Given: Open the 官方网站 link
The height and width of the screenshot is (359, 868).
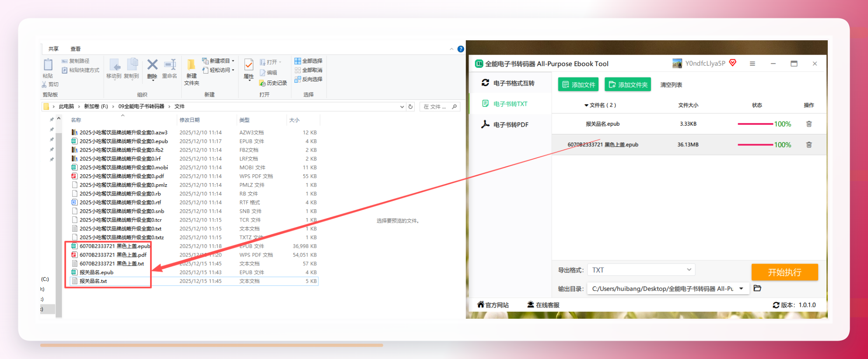Looking at the screenshot, I should (493, 305).
